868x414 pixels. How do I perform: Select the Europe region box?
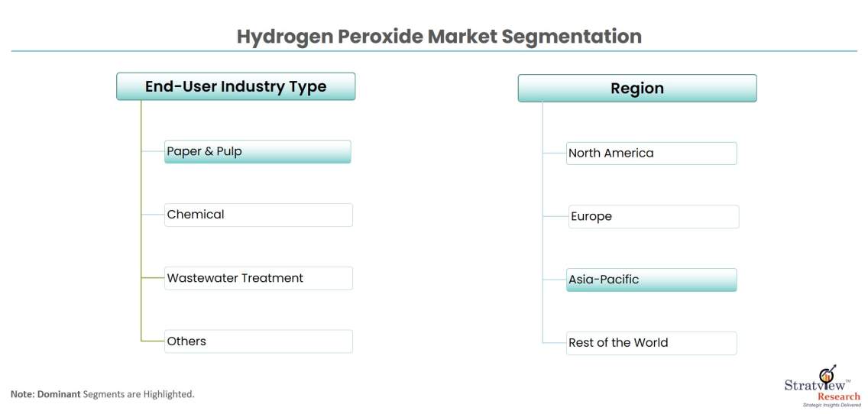coord(654,216)
